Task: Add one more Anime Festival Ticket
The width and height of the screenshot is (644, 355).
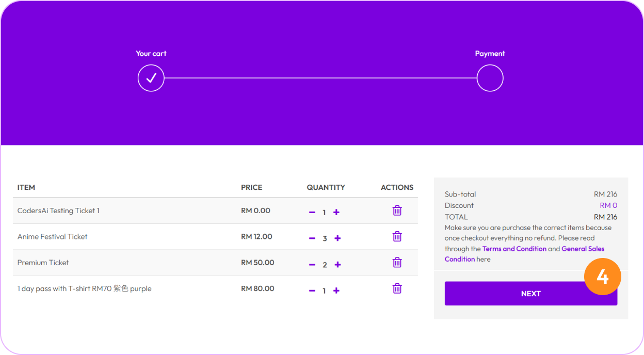Action: (x=337, y=238)
